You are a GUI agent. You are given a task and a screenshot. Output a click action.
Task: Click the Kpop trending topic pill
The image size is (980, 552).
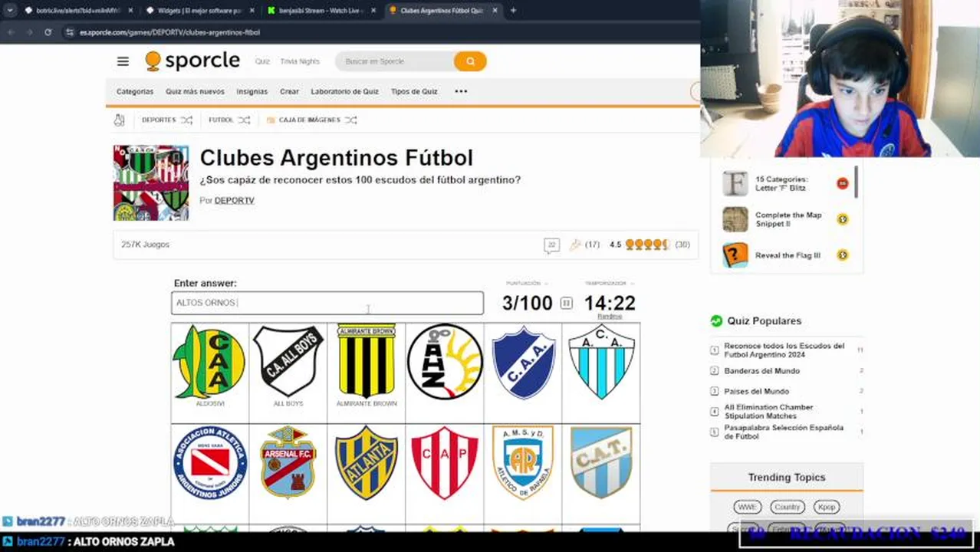pyautogui.click(x=827, y=507)
